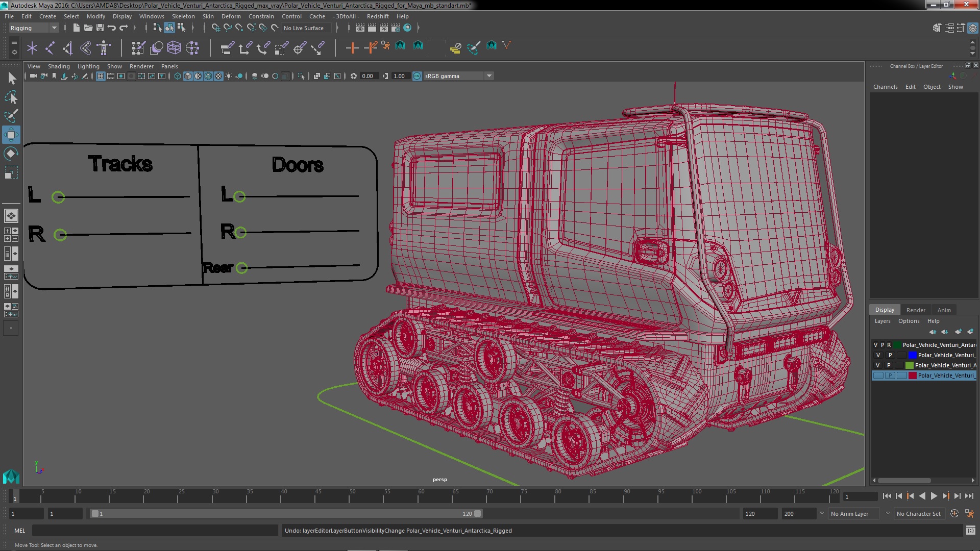
Task: Open the Renderer dropdown menu
Action: click(x=141, y=66)
